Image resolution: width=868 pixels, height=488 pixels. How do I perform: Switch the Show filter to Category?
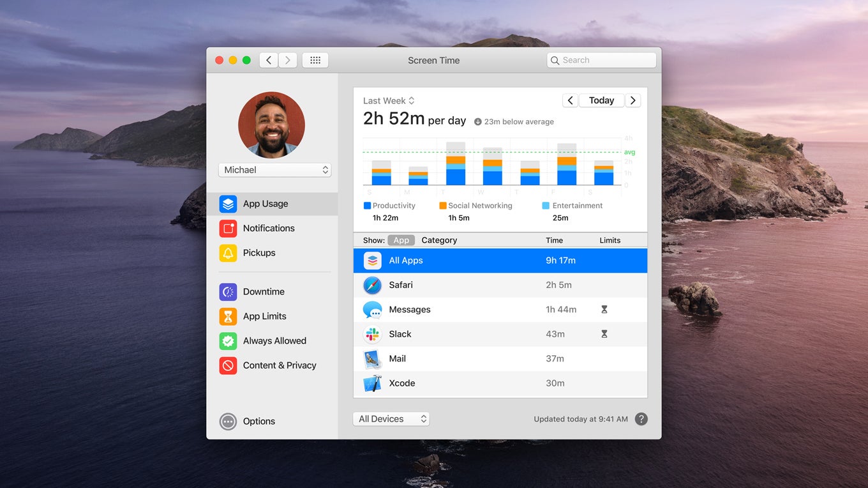[x=439, y=240]
